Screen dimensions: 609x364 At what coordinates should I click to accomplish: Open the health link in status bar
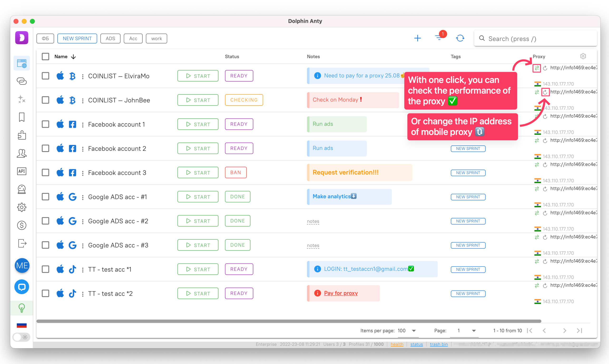(397, 344)
